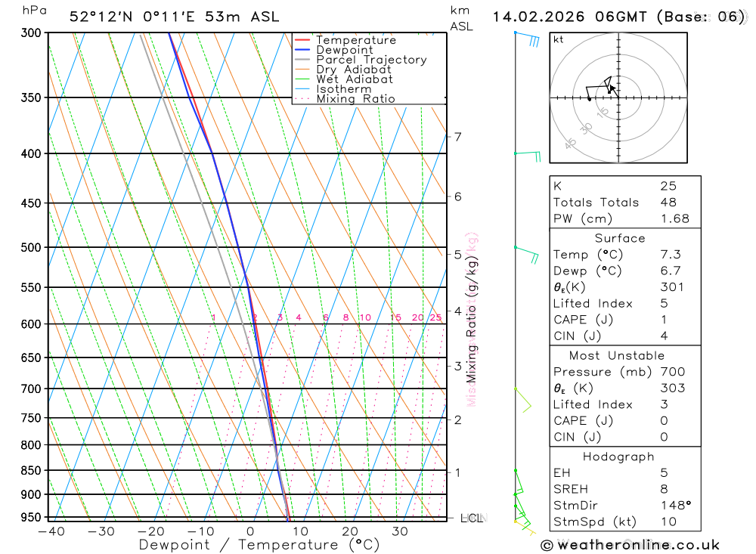Click the SREH value 8

click(664, 490)
